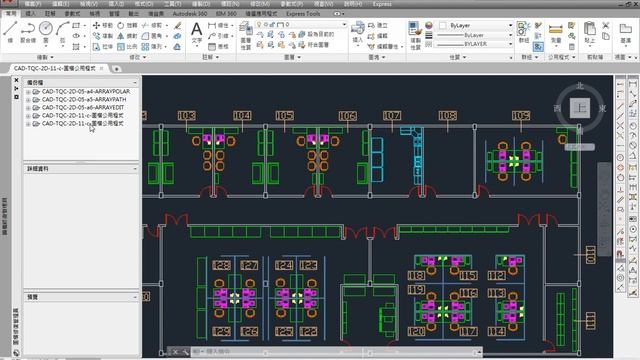Open the layer selection dropdown showing 0

[x=301, y=24]
